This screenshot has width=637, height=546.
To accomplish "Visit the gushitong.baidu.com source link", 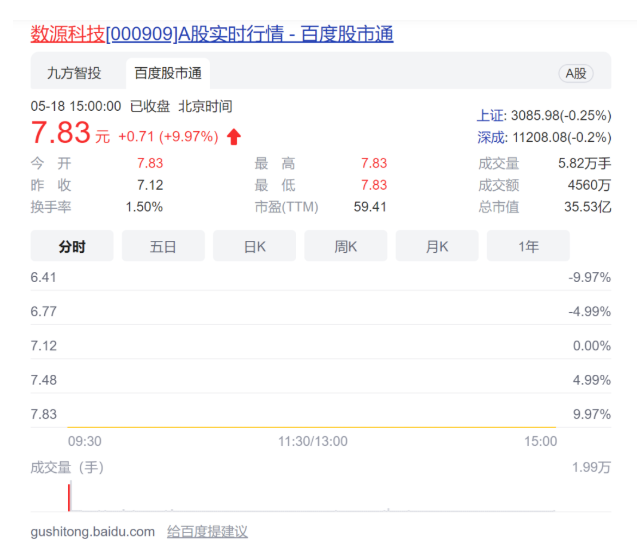I will pos(93,531).
